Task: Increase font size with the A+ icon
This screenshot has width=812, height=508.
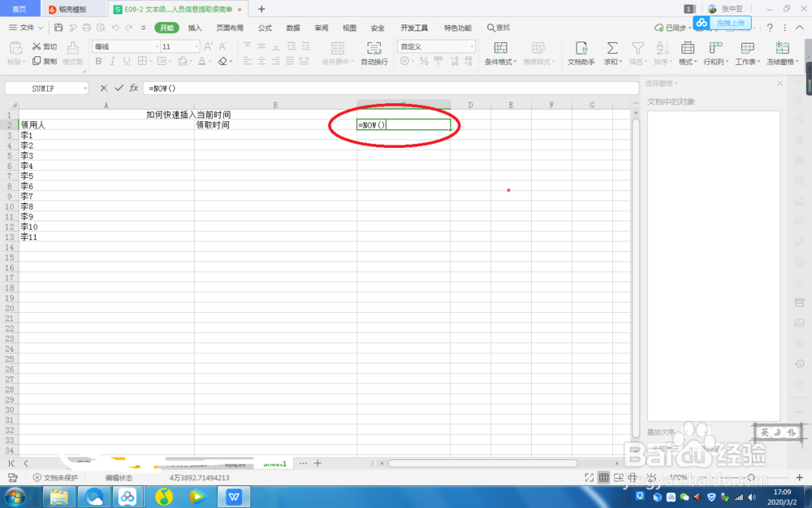Action: (208, 46)
